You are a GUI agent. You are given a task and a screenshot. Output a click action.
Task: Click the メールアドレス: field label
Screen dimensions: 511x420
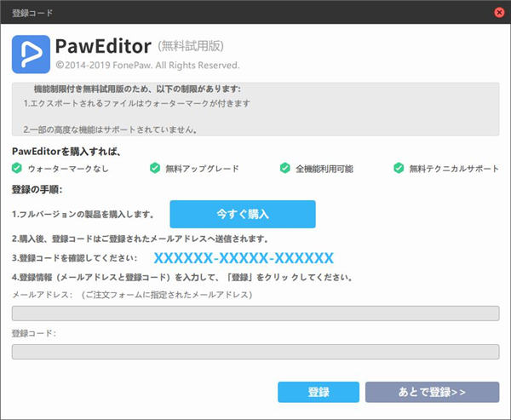tap(42, 295)
